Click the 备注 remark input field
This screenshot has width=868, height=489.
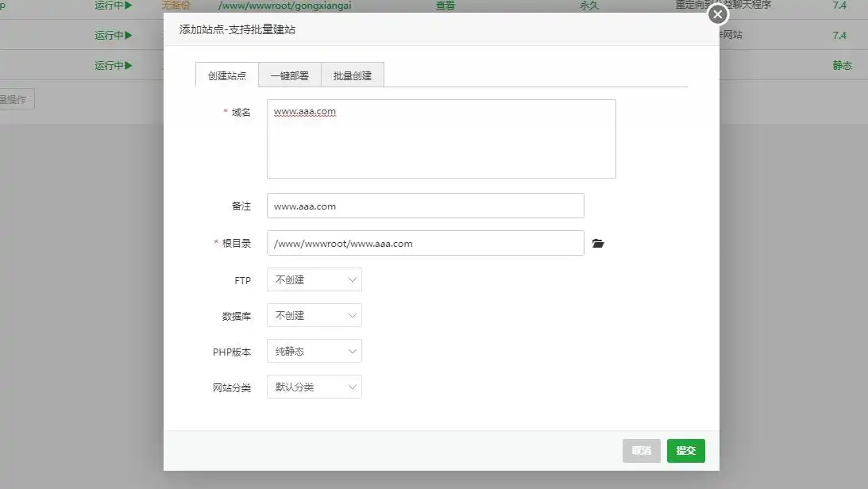pyautogui.click(x=425, y=206)
